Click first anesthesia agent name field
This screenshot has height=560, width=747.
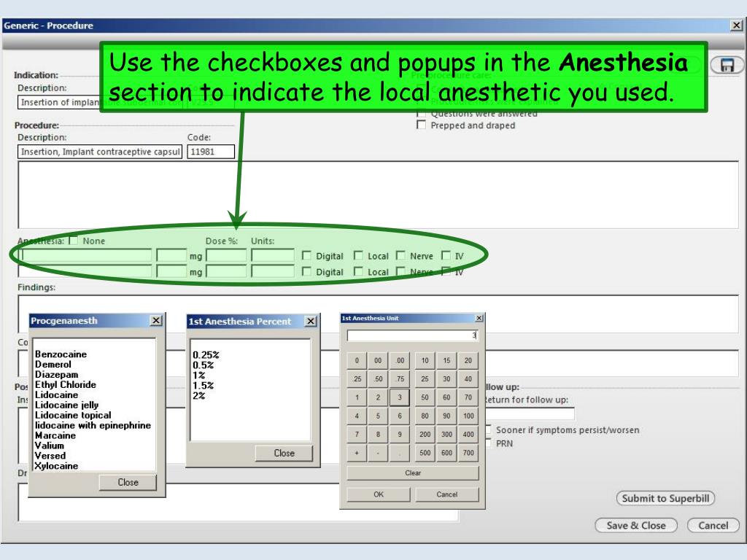[x=85, y=256]
